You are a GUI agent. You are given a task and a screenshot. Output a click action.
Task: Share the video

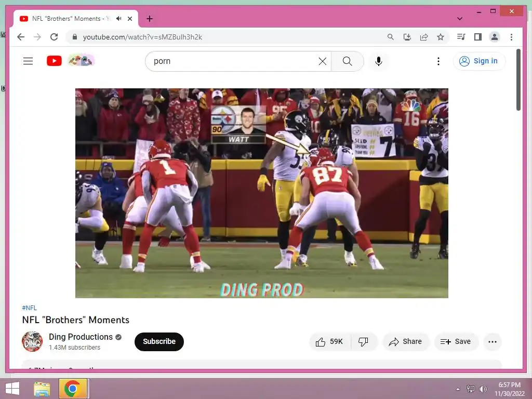point(406,342)
